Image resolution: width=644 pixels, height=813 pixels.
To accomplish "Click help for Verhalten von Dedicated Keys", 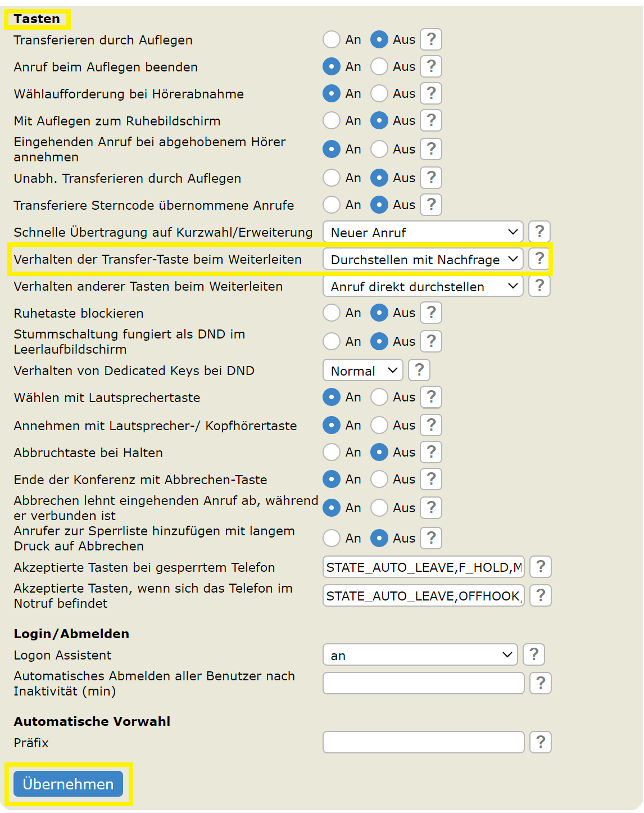I will pyautogui.click(x=419, y=371).
